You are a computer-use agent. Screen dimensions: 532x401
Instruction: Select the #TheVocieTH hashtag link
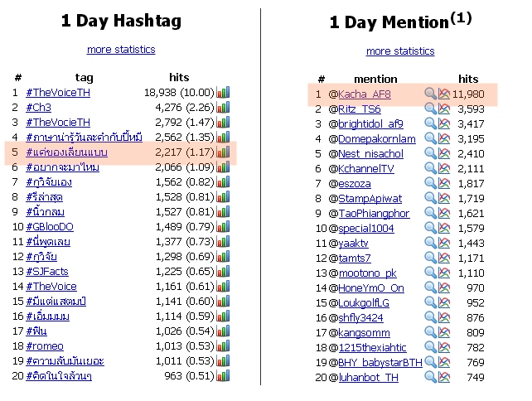coord(58,122)
